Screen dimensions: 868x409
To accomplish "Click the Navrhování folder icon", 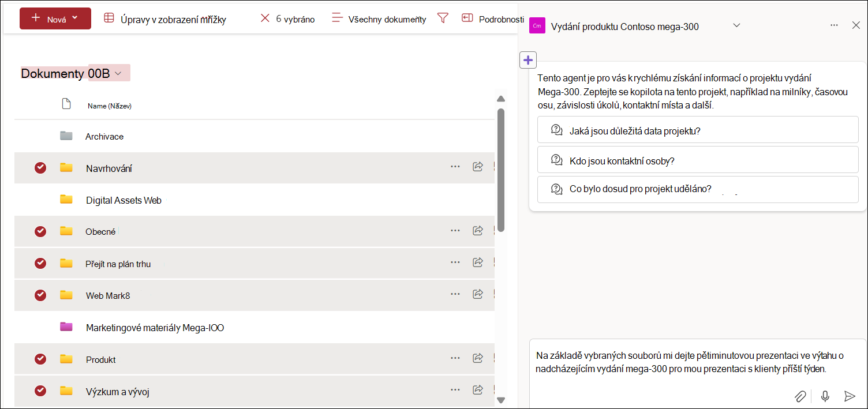I will (66, 167).
